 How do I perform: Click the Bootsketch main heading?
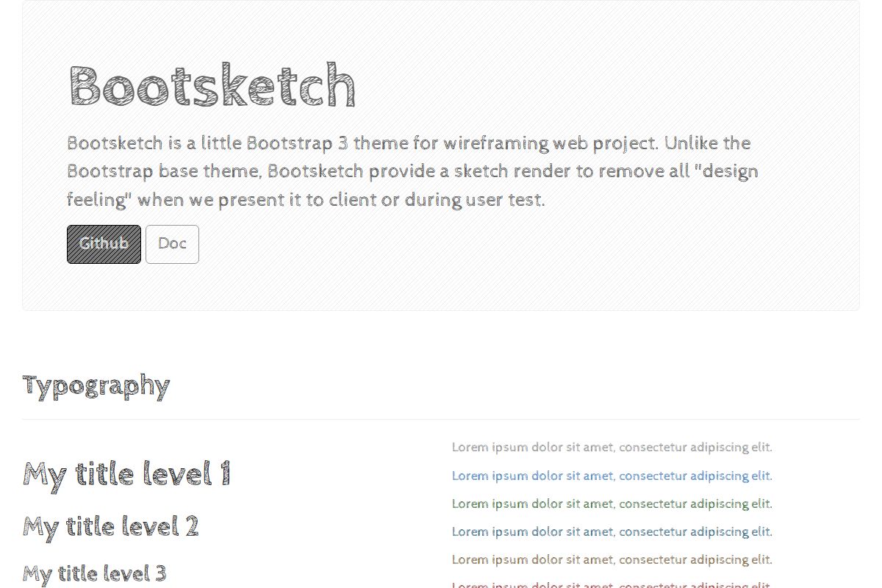coord(212,86)
